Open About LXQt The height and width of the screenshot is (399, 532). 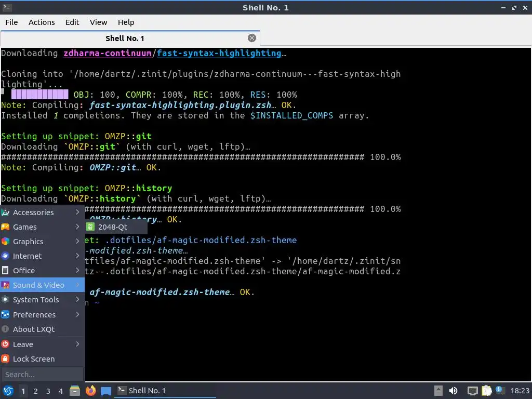(42, 329)
